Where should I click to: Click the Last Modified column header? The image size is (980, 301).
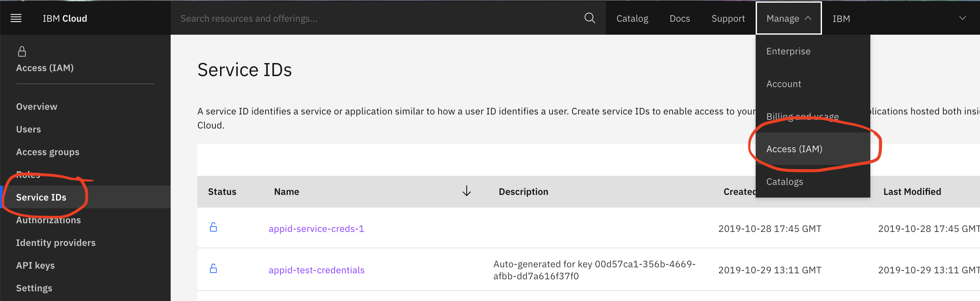tap(912, 192)
